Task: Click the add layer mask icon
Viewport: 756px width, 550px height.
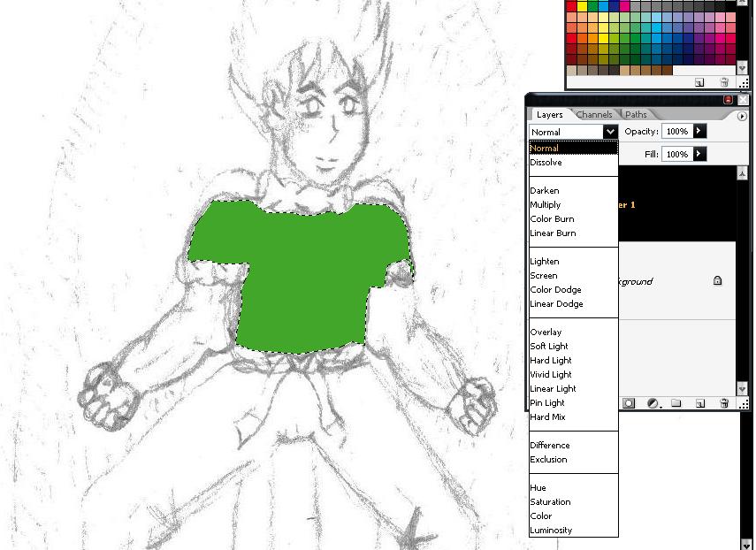Action: point(630,403)
